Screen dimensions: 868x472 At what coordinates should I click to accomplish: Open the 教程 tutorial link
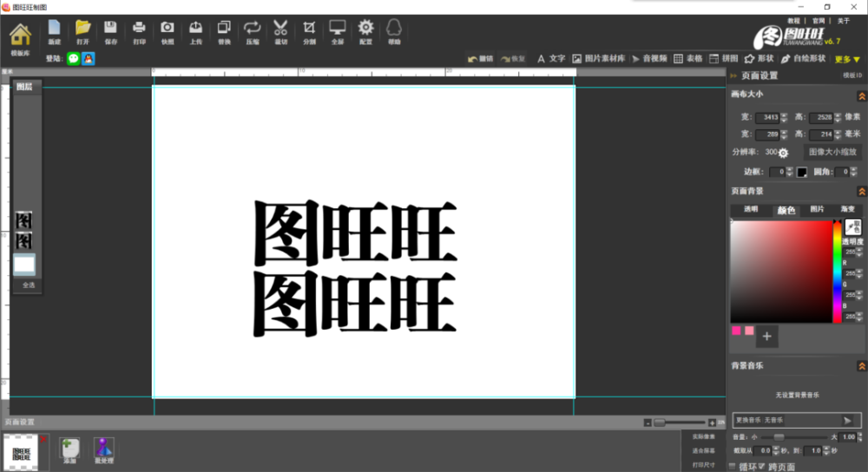coord(794,21)
